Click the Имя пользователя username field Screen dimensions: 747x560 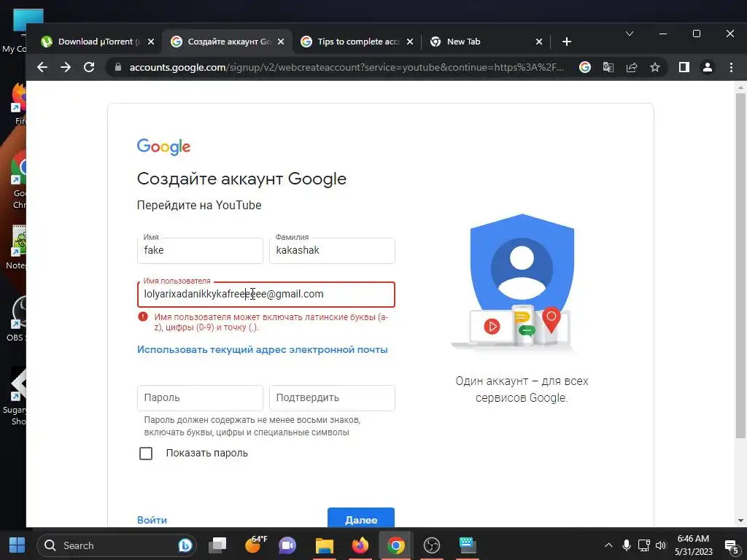(x=266, y=295)
